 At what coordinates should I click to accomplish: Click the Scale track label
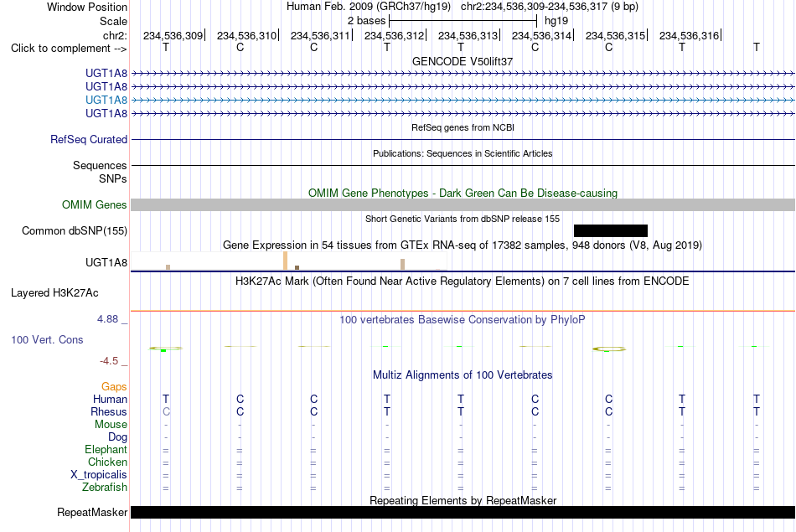coord(113,21)
